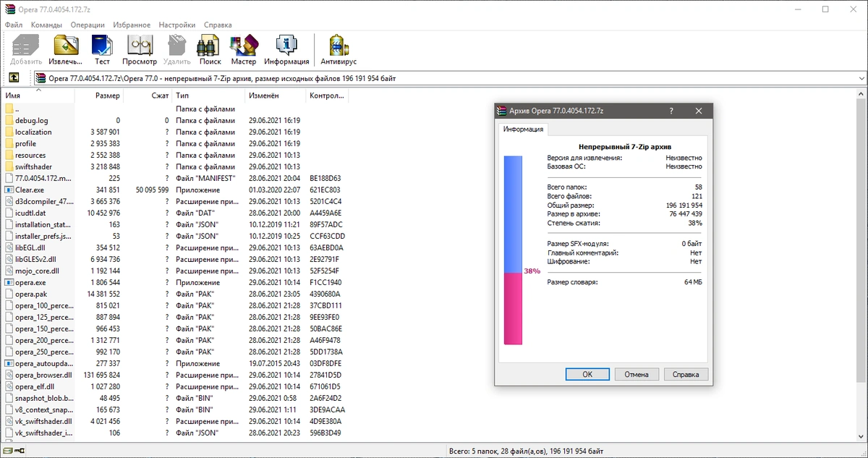
Task: Sort by the Тип column header
Action: coord(208,96)
